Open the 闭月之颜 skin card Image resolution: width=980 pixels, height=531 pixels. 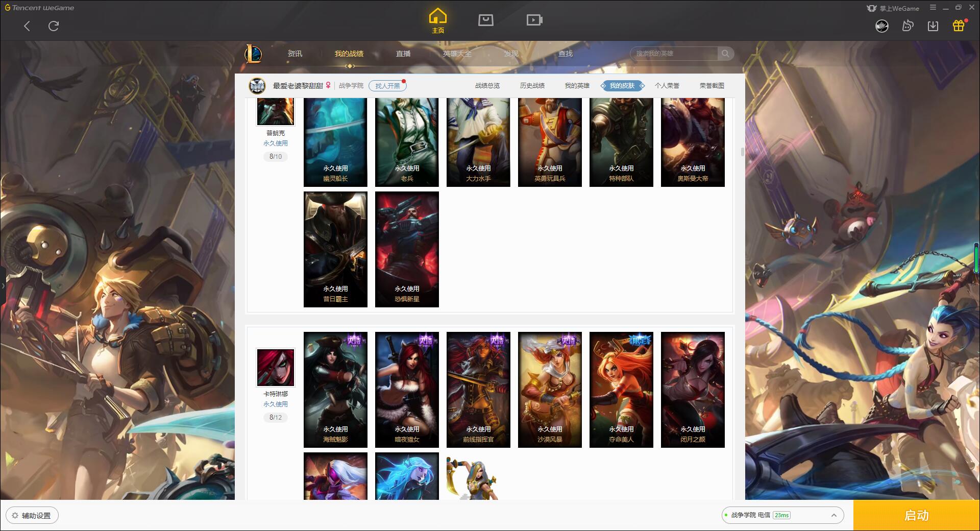[693, 390]
